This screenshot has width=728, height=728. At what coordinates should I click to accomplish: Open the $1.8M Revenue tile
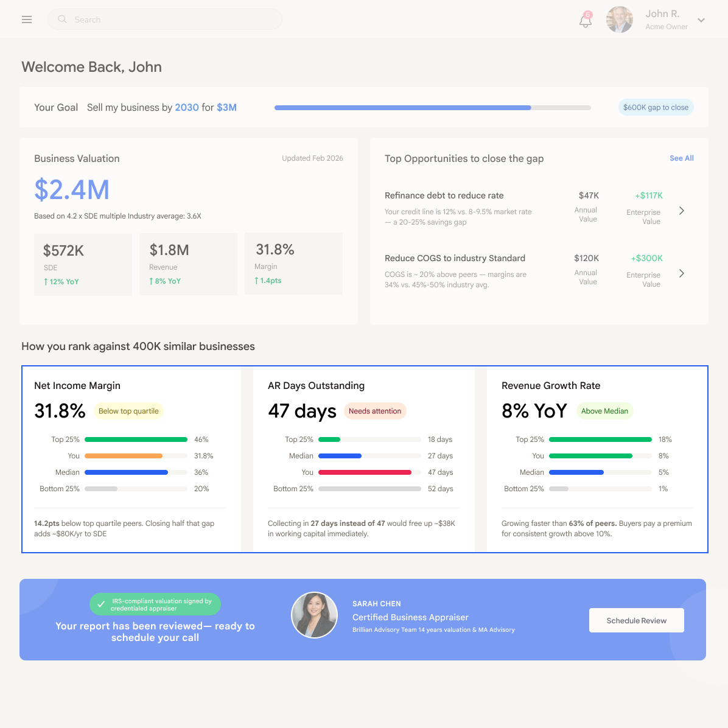[x=188, y=264]
